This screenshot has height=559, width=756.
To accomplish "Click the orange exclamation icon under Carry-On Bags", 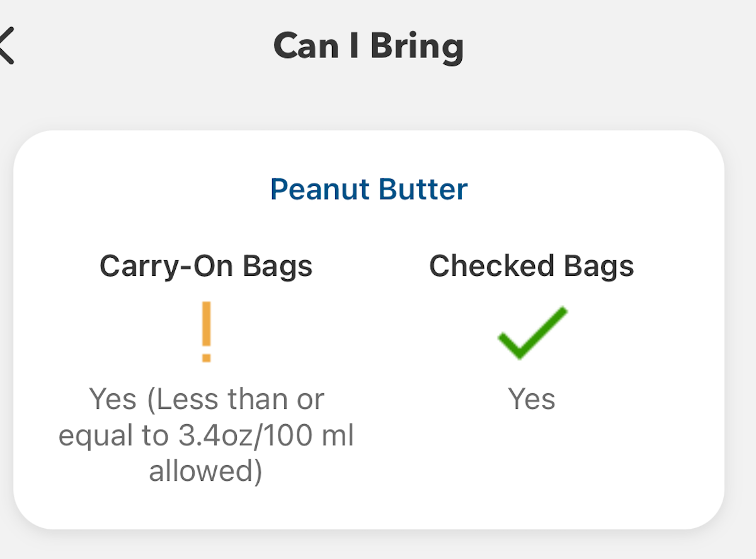I will 207,331.
